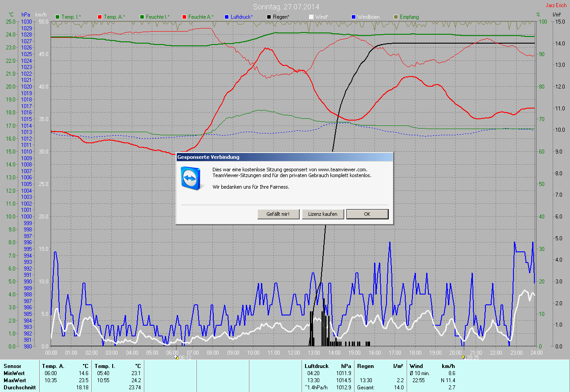570x392 pixels.
Task: Toggle the Feuchte I.* legend swatch
Action: click(x=142, y=17)
